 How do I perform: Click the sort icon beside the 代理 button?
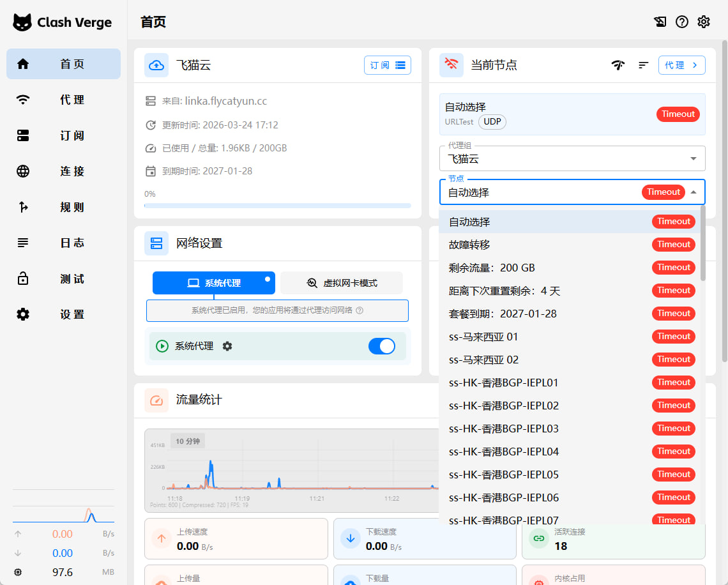click(x=643, y=65)
